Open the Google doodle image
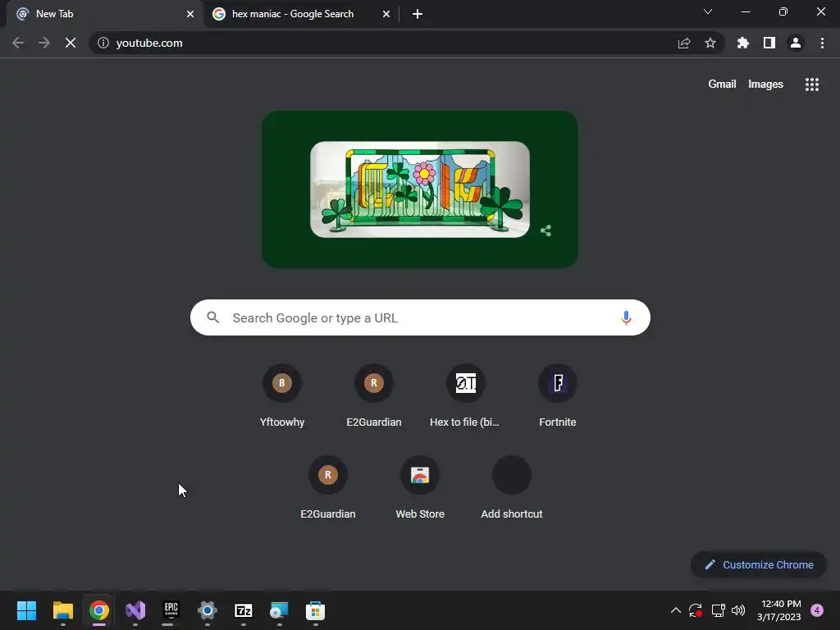 [419, 189]
